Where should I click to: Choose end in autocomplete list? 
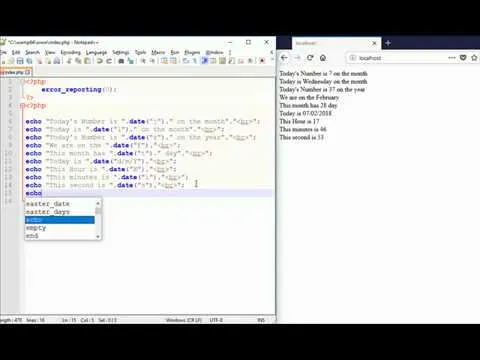click(x=32, y=236)
